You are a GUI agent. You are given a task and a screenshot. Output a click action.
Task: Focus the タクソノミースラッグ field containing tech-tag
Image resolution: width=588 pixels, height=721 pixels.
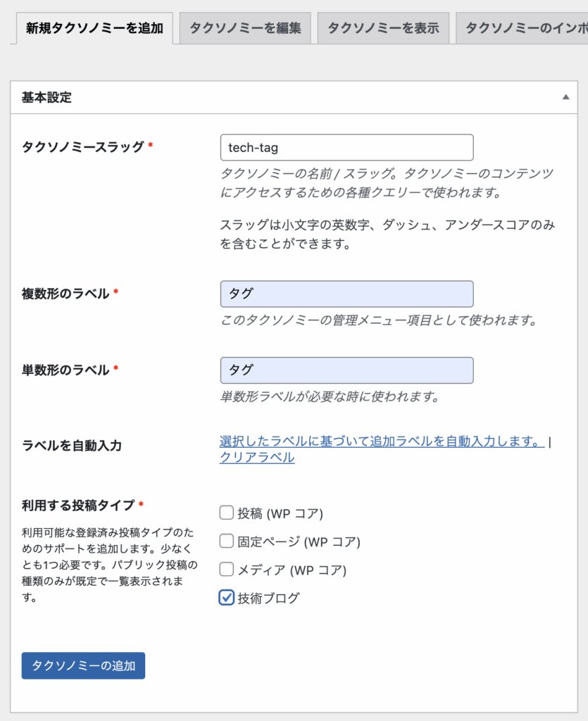click(346, 148)
